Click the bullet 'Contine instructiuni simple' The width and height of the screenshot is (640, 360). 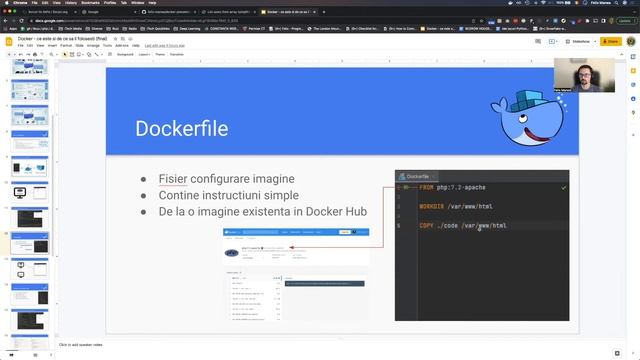pyautogui.click(x=229, y=195)
